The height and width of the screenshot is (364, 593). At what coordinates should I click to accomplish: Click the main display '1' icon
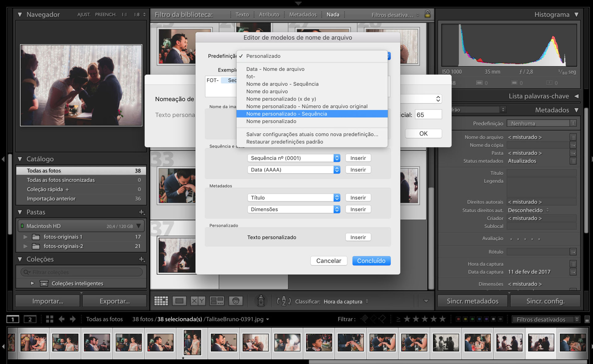[x=13, y=319]
